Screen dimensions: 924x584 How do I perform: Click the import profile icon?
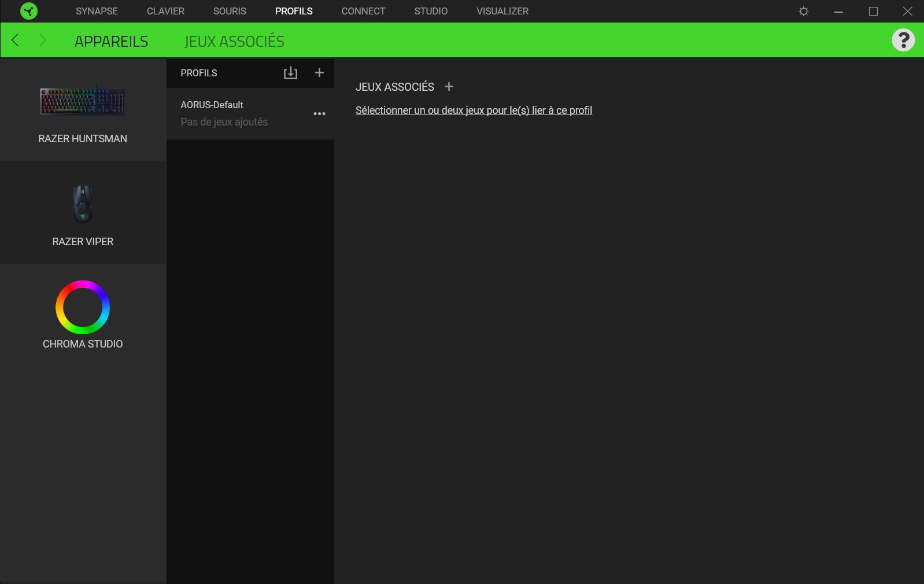click(290, 73)
